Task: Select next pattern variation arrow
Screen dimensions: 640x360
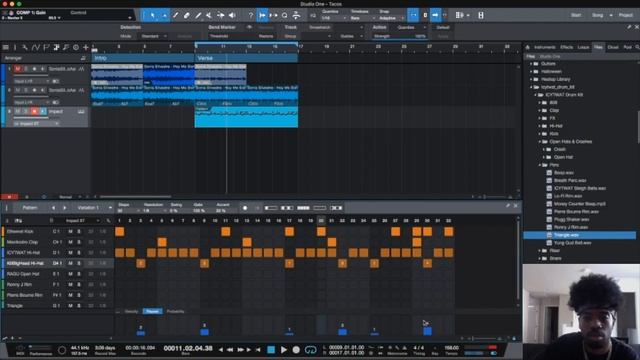Action: coord(64,208)
